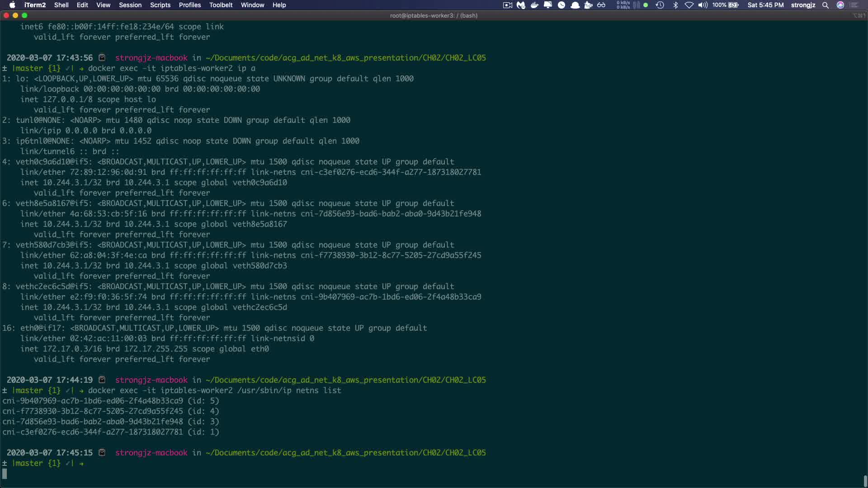This screenshot has height=488, width=868.
Task: Open the Time Machine status icon
Action: pos(660,5)
